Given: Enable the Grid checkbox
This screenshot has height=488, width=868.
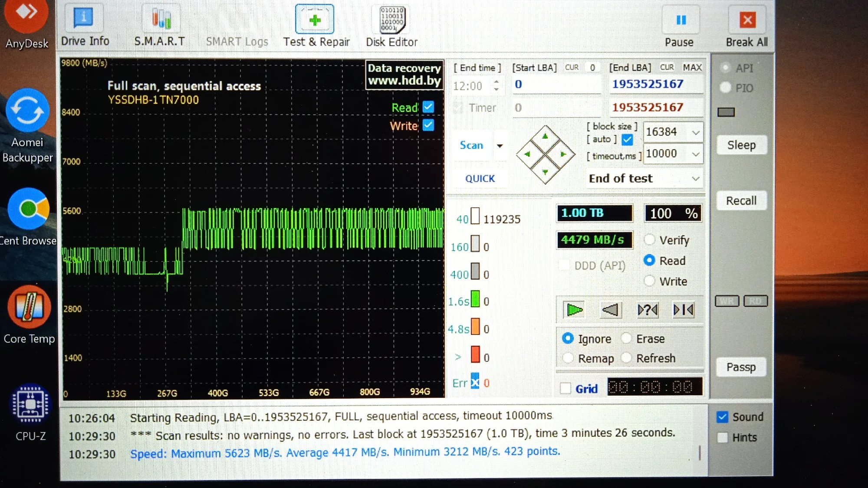Looking at the screenshot, I should pyautogui.click(x=566, y=388).
